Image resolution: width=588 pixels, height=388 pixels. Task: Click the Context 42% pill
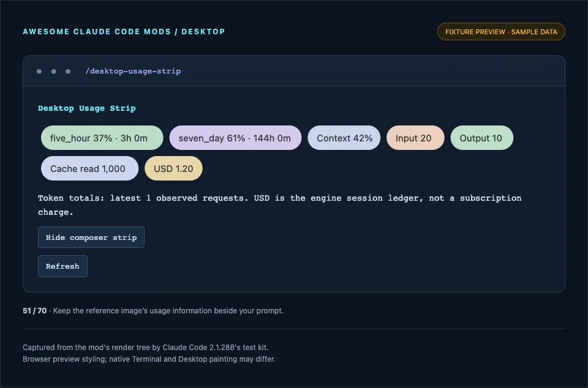(x=344, y=138)
